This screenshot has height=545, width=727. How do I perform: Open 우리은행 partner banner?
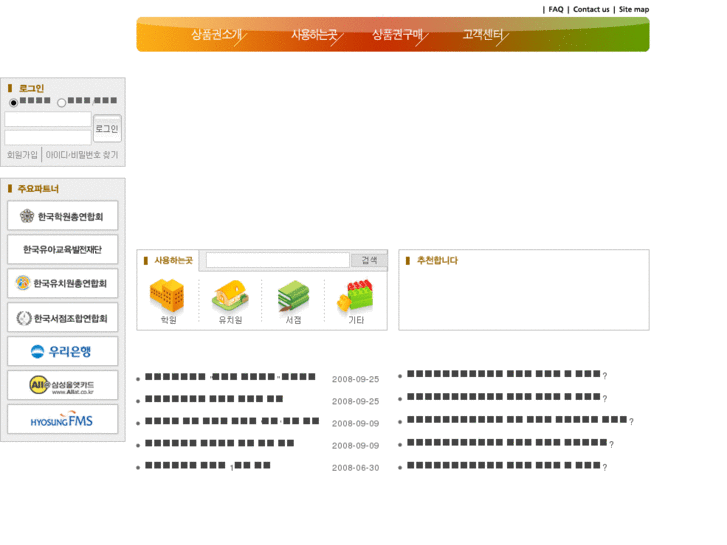63,352
